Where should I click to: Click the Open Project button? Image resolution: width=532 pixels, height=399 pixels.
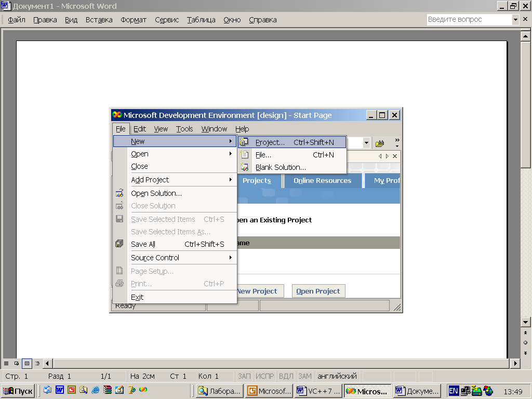(x=318, y=291)
